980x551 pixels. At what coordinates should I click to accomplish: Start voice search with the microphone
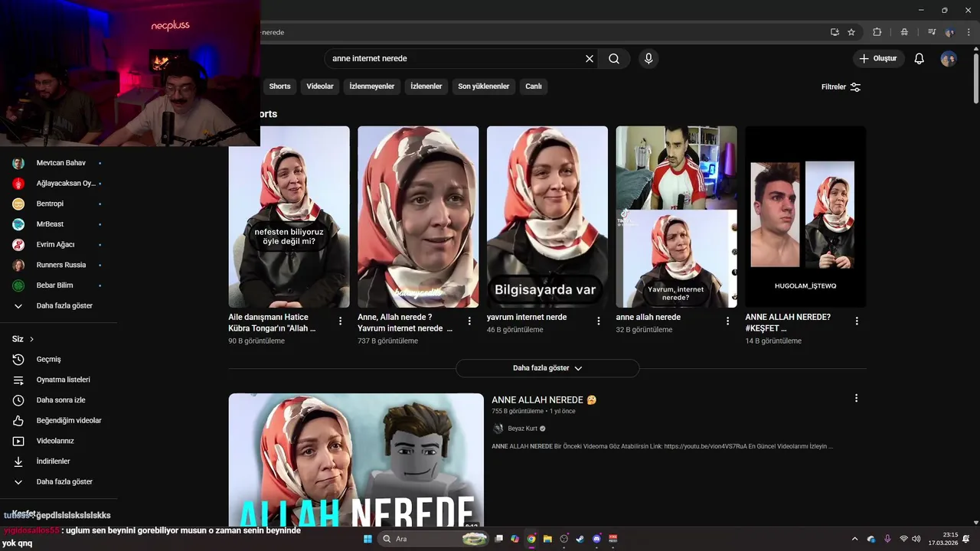(x=648, y=58)
